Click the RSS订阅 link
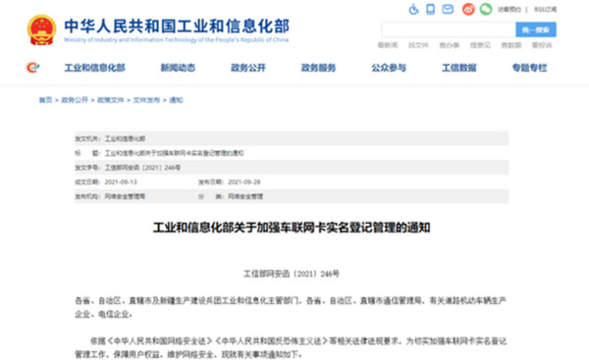Image resolution: width=589 pixels, height=364 pixels. pos(545,10)
